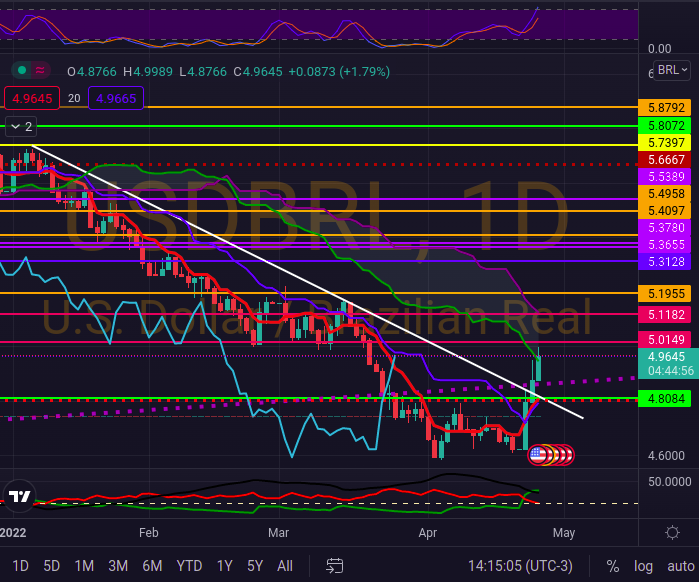Image resolution: width=699 pixels, height=582 pixels.
Task: Show the All time range
Action: coord(285,566)
